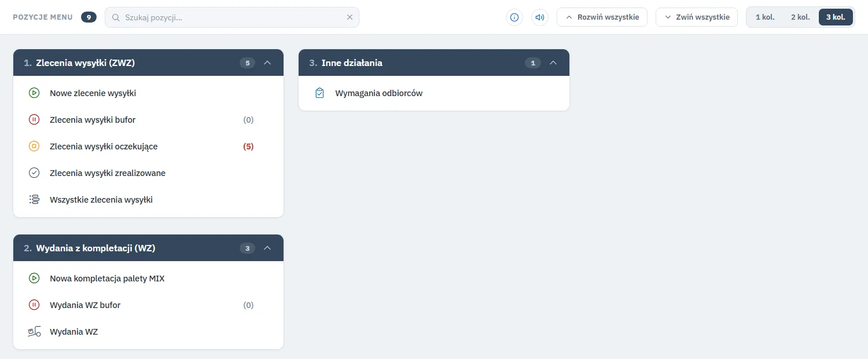This screenshot has height=359, width=868.
Task: Select the Wydania WZ entry with truck icon
Action: 148,332
